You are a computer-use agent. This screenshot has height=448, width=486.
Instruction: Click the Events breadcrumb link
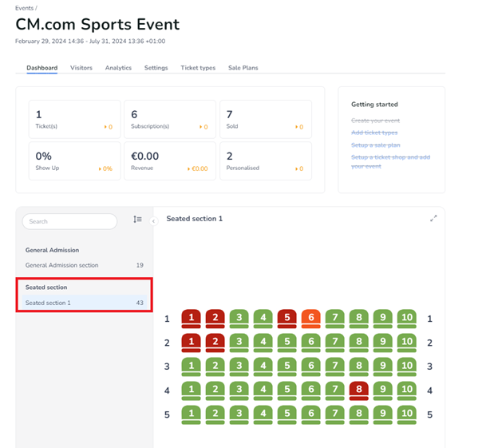click(x=25, y=7)
